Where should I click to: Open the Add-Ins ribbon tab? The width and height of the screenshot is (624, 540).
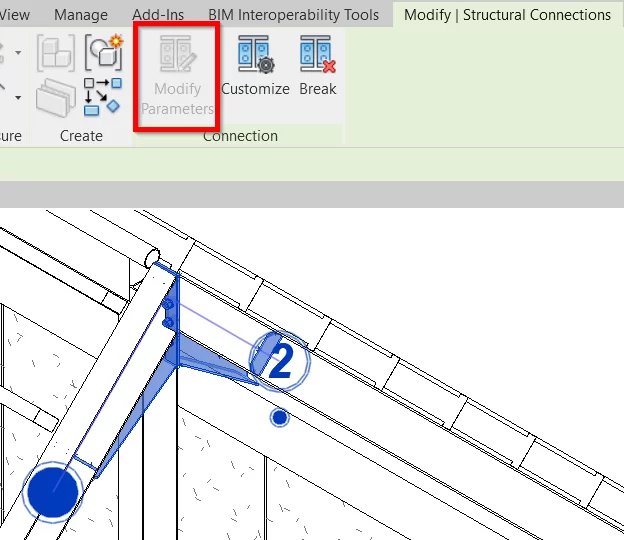158,15
